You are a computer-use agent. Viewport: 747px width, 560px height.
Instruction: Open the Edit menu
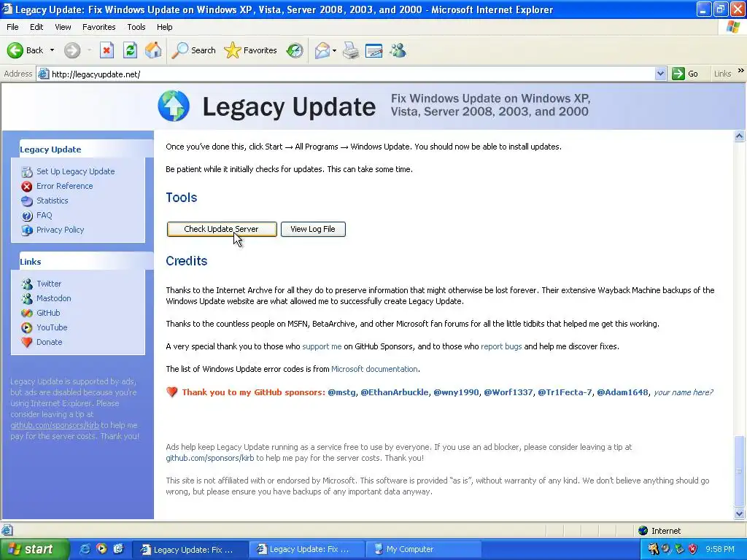coord(36,27)
